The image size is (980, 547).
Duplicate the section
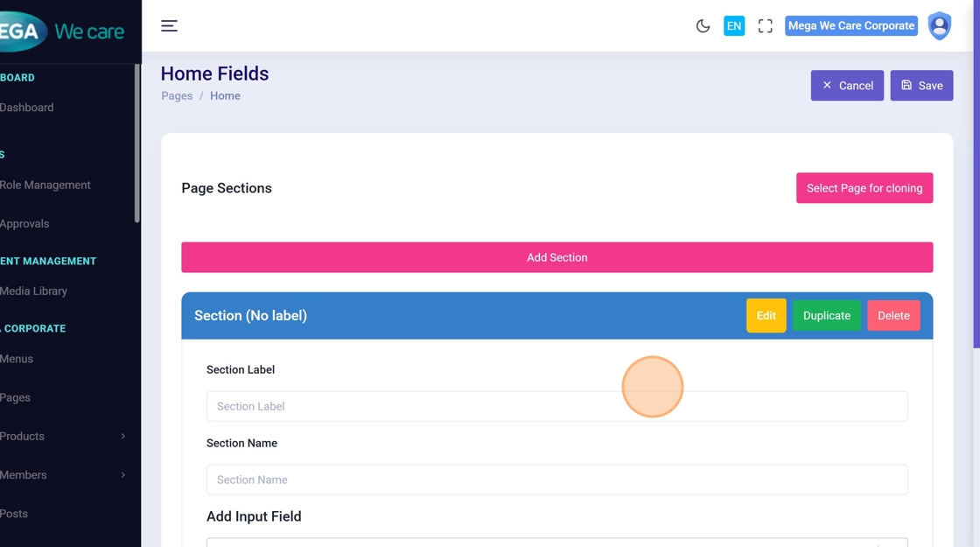coord(826,316)
